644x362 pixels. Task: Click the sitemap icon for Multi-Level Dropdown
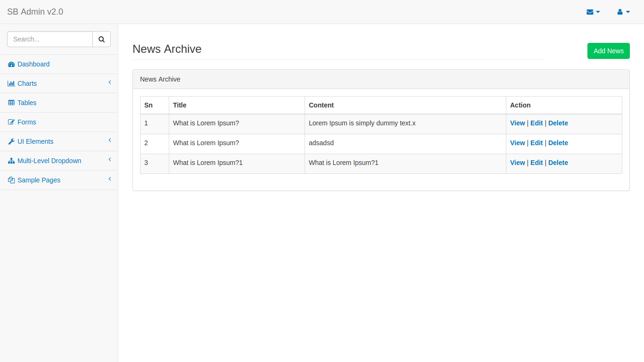[11, 161]
